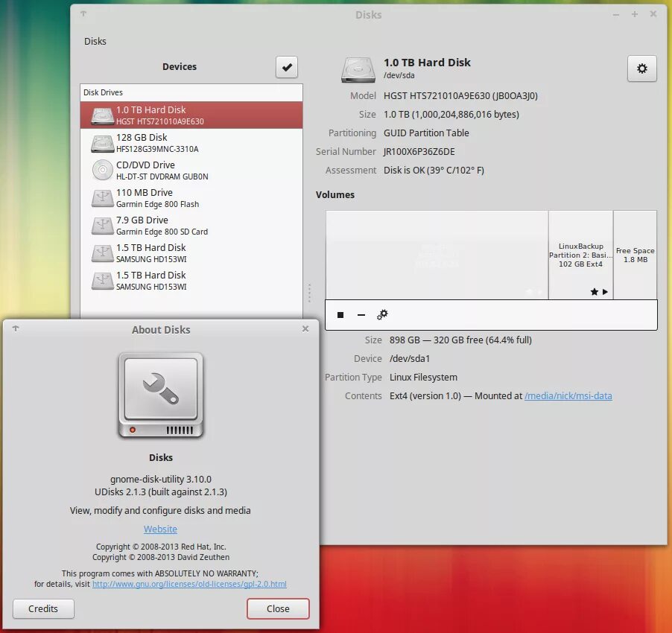Click the vertical dots pane divider handle
Screen dimensions: 672x633
pos(309,293)
